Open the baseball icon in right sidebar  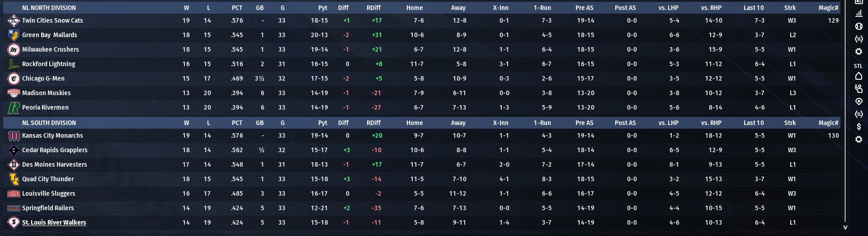coord(859,26)
